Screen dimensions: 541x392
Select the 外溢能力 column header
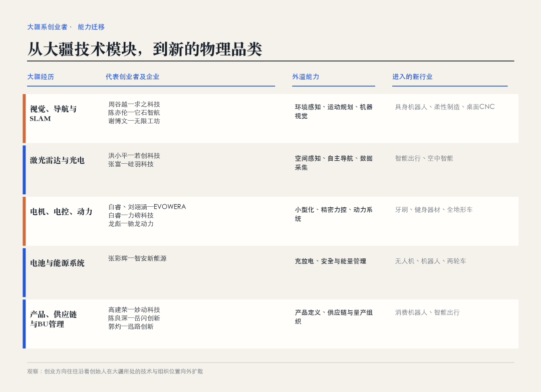pos(306,77)
